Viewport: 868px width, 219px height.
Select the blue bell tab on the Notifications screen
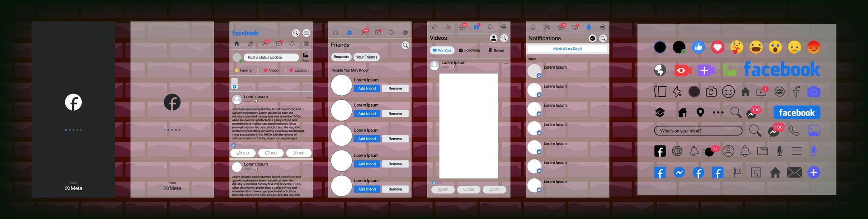pyautogui.click(x=589, y=27)
